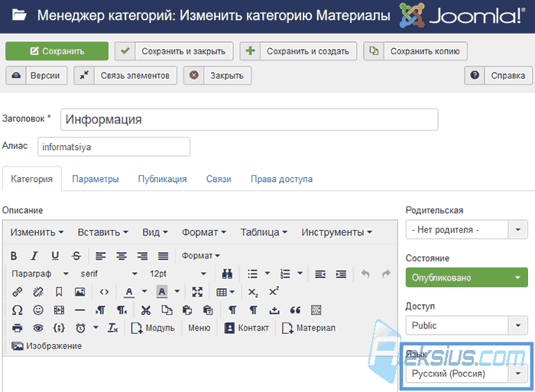
Task: Toggle italic formatting in the editor
Action: click(34, 255)
